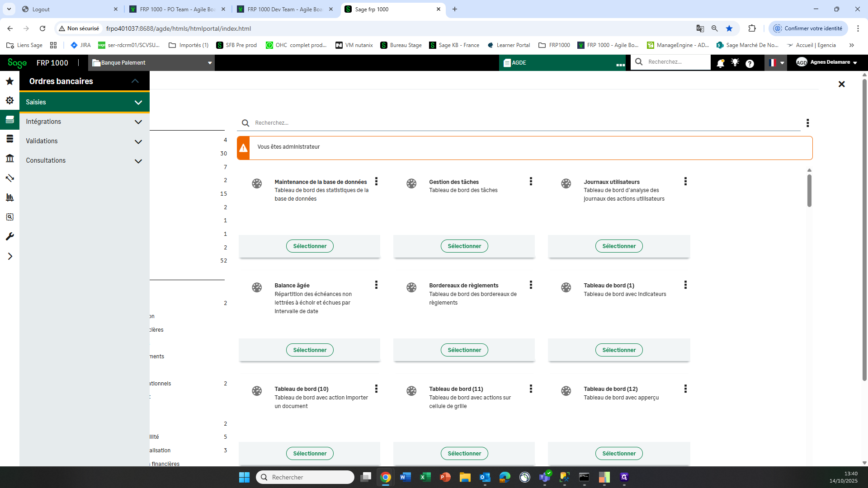Open the French flag language dropdown

[x=776, y=63]
